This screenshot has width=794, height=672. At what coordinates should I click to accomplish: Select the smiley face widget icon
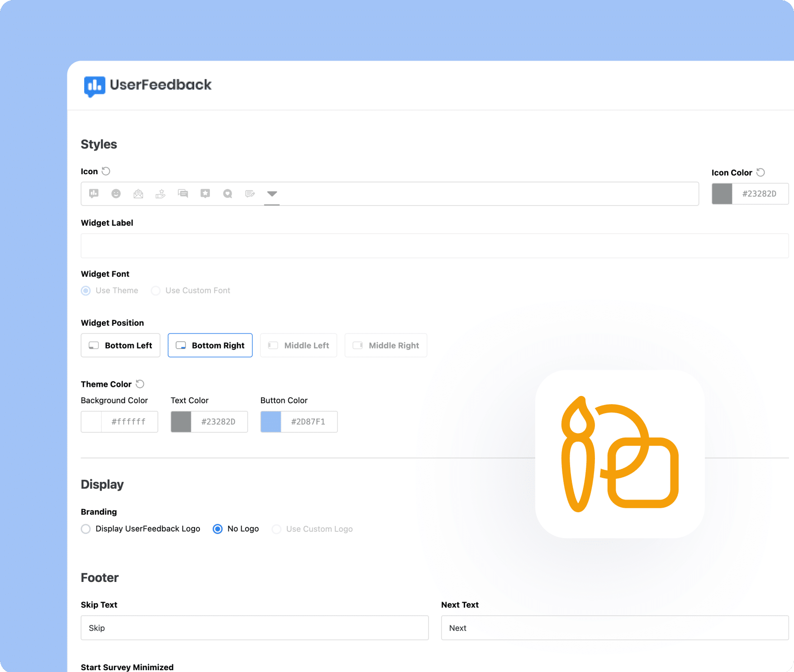coord(116,194)
